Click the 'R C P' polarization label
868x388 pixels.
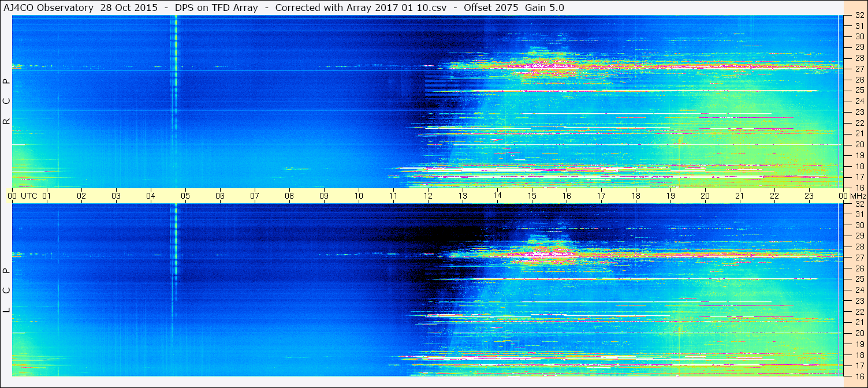coord(7,102)
